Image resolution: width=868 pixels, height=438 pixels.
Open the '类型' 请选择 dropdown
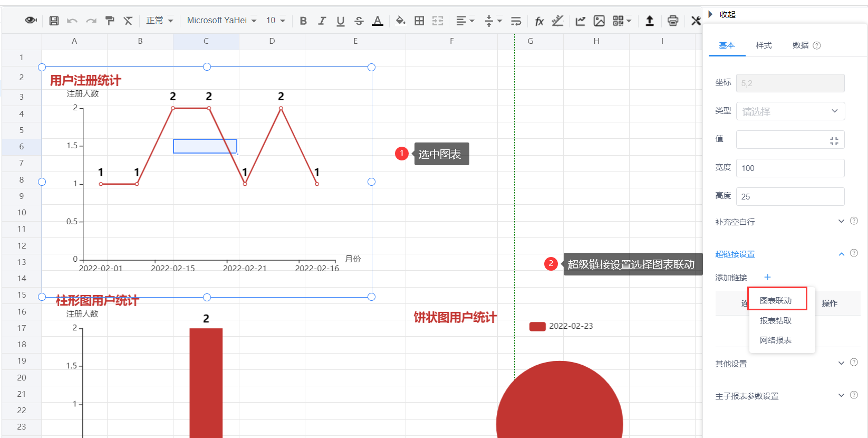(x=790, y=111)
